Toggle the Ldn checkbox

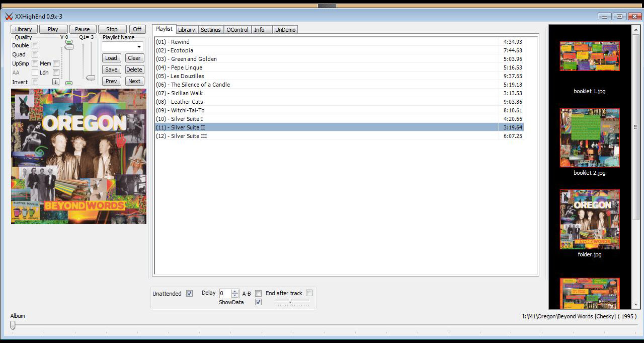click(x=56, y=73)
